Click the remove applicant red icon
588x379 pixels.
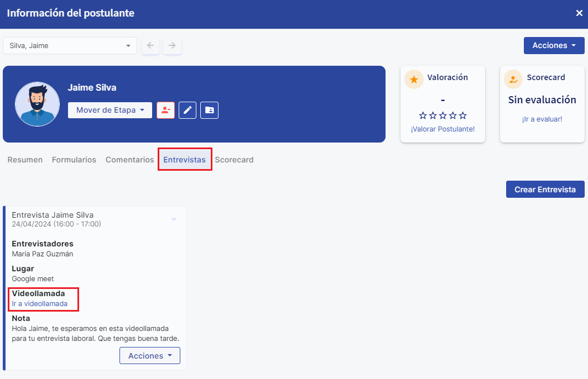(165, 110)
